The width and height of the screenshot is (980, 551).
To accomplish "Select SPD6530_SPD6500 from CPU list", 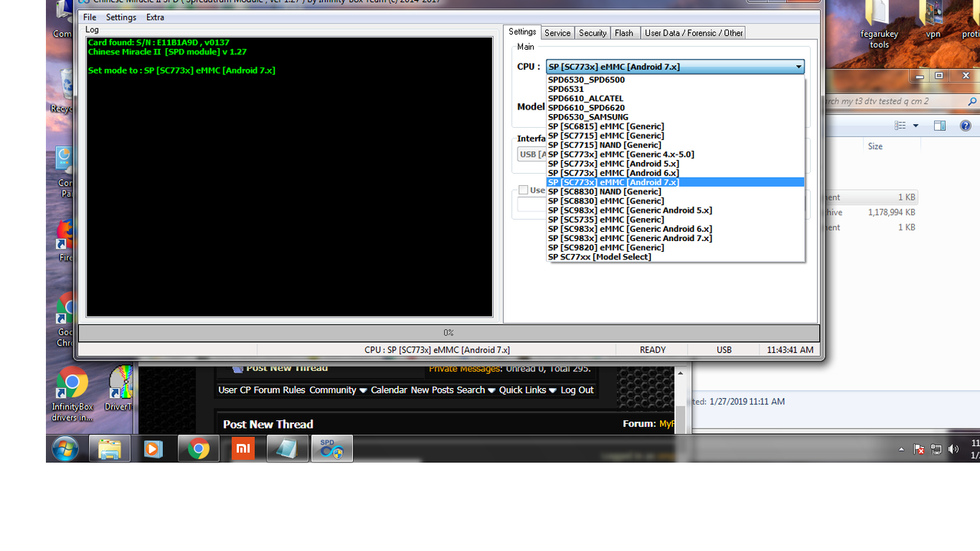I will (x=675, y=80).
